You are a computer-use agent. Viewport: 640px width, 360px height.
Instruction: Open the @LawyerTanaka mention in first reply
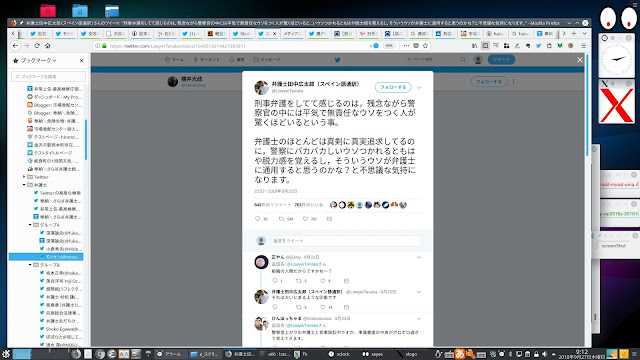(302, 264)
